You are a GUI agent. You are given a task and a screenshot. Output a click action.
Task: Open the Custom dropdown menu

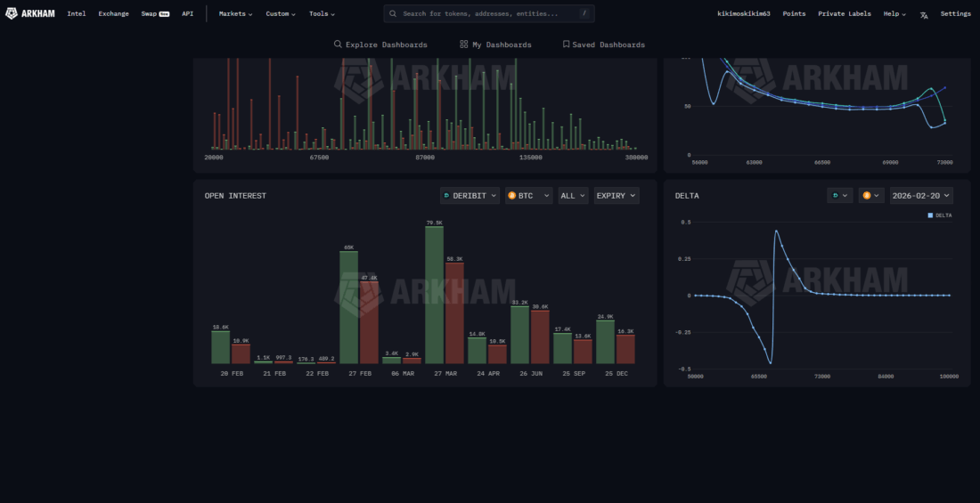(x=281, y=13)
